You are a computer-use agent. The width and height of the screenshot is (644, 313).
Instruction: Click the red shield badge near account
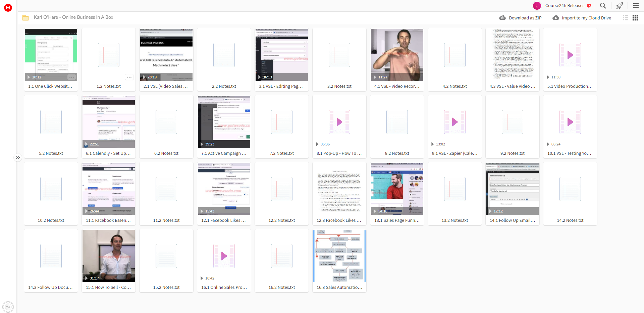pyautogui.click(x=589, y=6)
